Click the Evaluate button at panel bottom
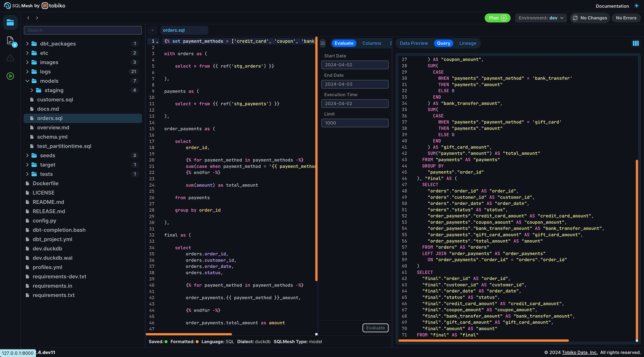 [375, 328]
